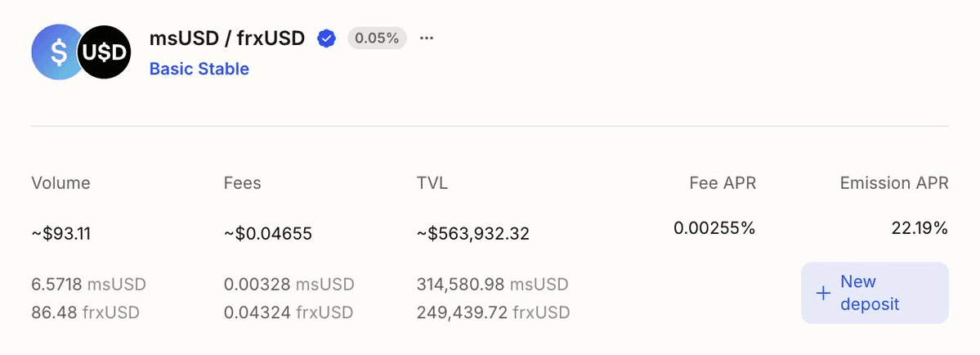Click the Emission APR column header
This screenshot has height=355, width=980.
(x=894, y=183)
